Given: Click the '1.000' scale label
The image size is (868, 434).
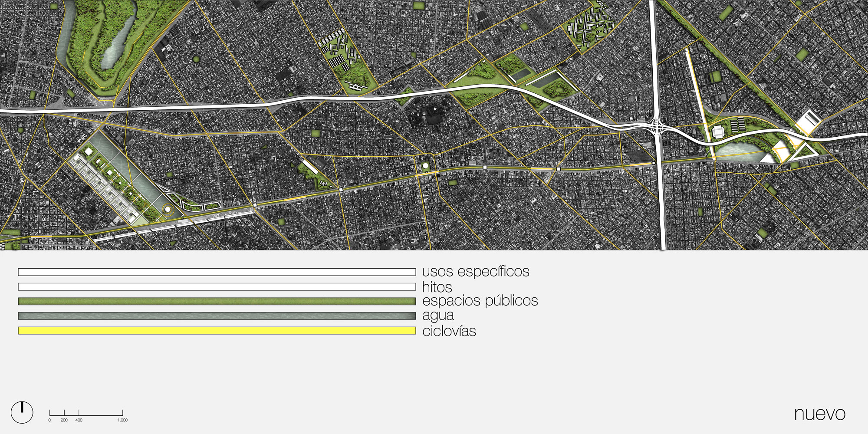Looking at the screenshot, I should point(122,420).
